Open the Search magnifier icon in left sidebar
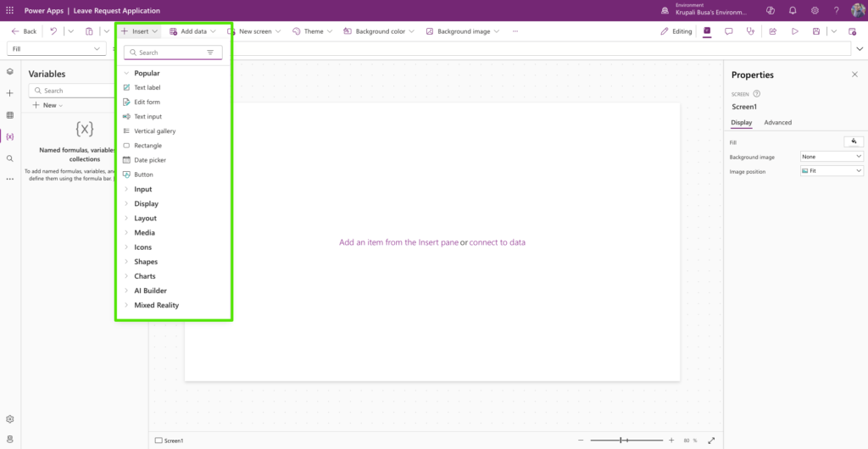Screen dimensions: 868x449 [9, 158]
